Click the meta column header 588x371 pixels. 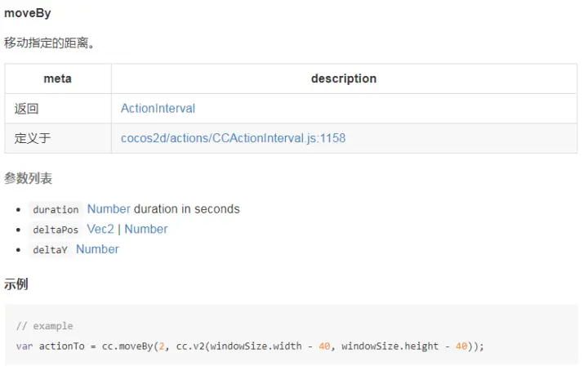click(x=58, y=78)
